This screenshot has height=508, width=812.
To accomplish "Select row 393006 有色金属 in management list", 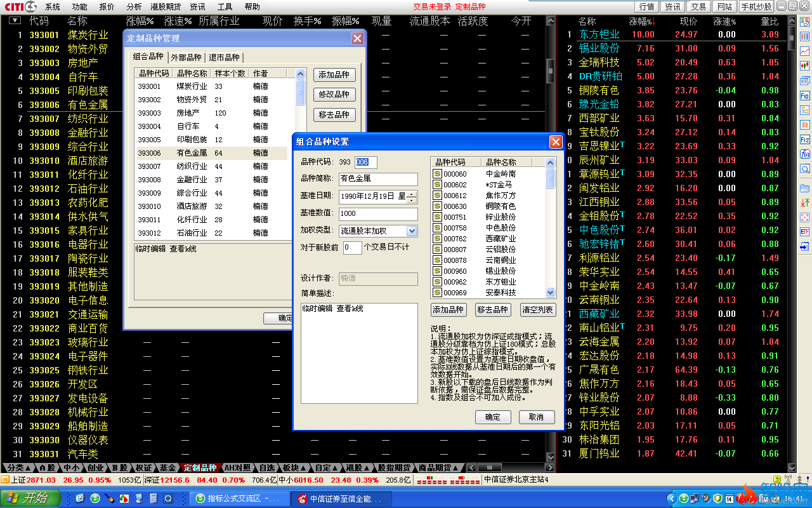I will click(x=212, y=153).
